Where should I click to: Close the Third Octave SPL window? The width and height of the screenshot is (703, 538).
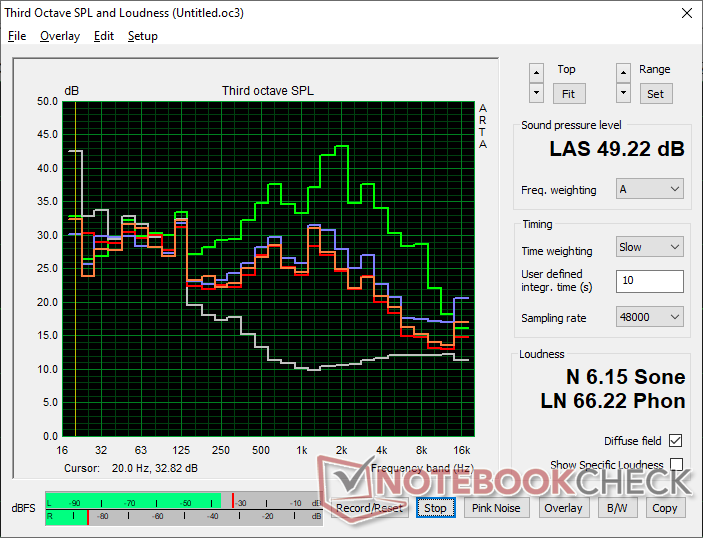684,14
